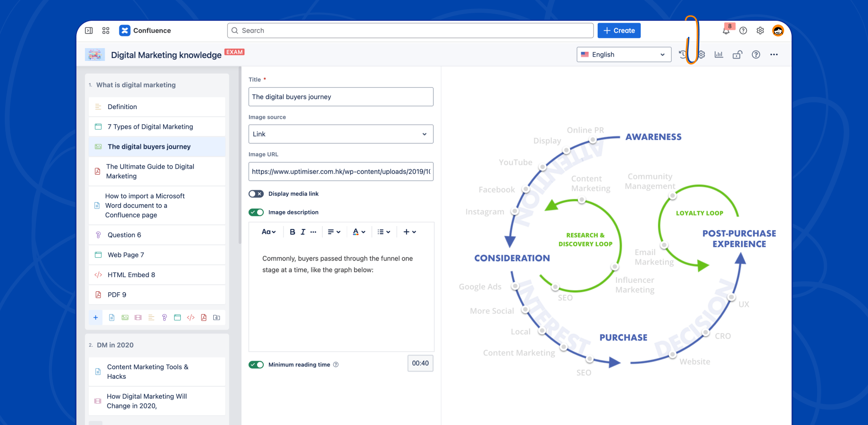Add a question block via the purple question icon
Viewport: 868px width, 425px height.
164,317
